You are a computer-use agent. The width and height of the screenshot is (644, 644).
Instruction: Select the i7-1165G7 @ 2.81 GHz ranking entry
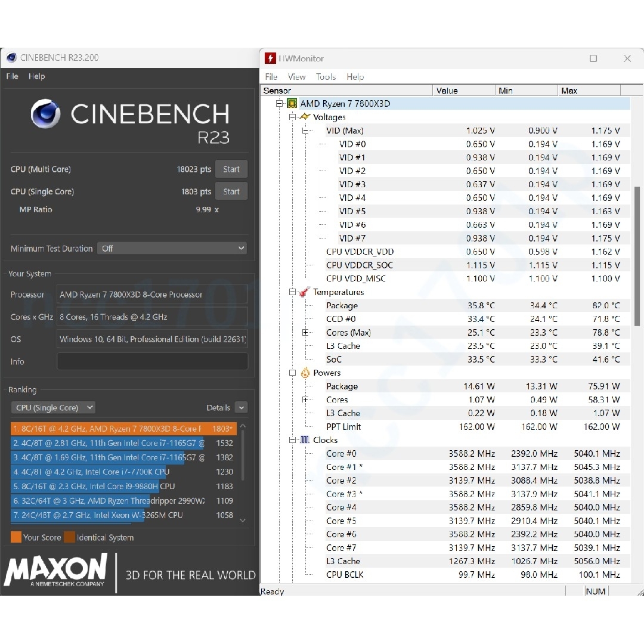[123, 443]
